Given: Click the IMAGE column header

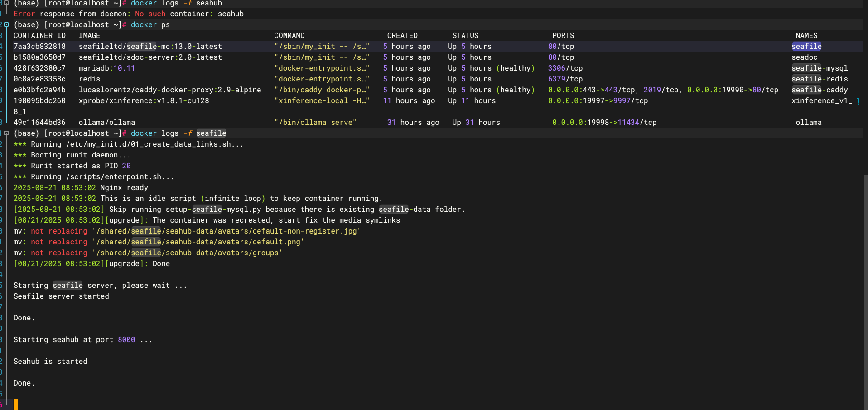Looking at the screenshot, I should click(x=89, y=35).
